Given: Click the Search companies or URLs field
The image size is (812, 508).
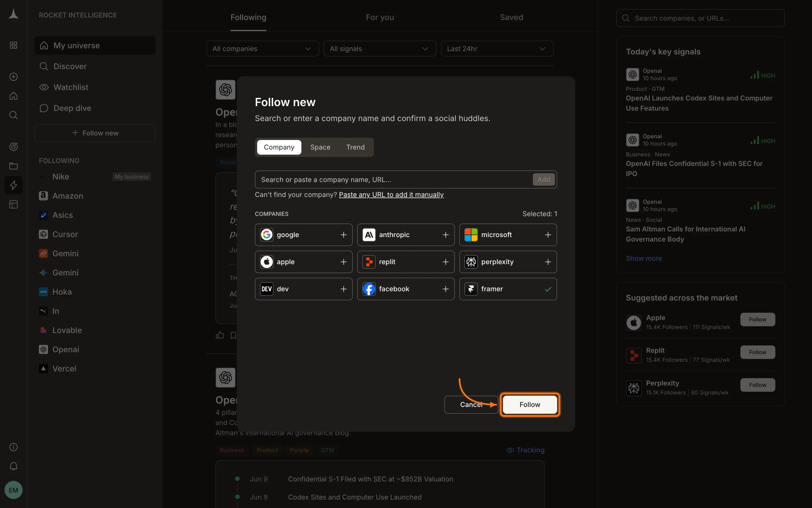Looking at the screenshot, I should click(700, 18).
